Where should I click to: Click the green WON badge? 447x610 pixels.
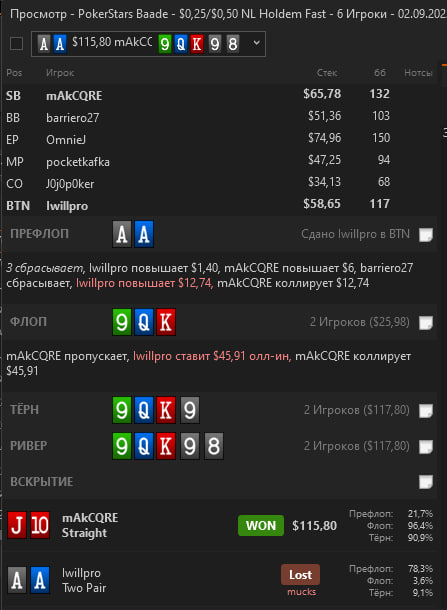[x=261, y=526]
